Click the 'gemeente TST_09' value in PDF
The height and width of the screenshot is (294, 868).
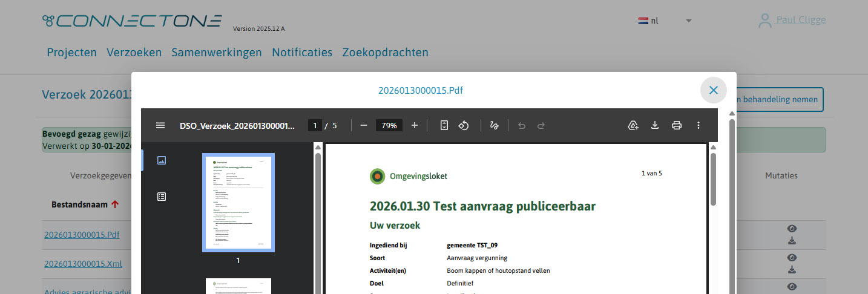pos(472,245)
